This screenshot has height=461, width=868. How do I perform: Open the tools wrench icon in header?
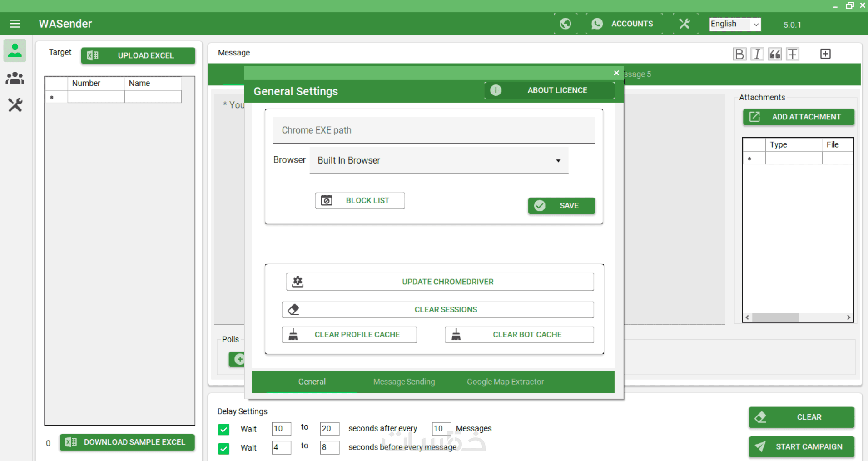tap(684, 24)
